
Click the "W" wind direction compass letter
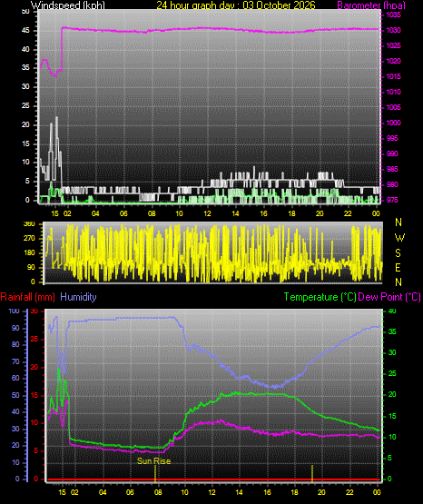pos(399,238)
